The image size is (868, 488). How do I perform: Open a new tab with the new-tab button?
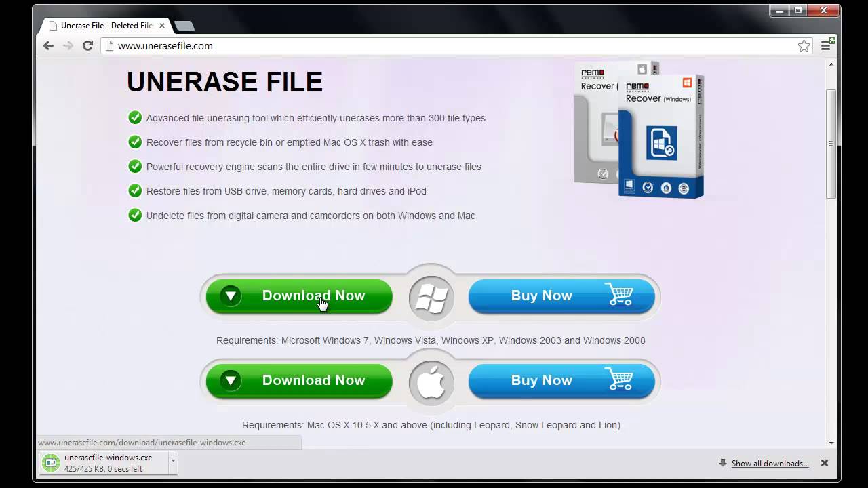click(x=184, y=26)
